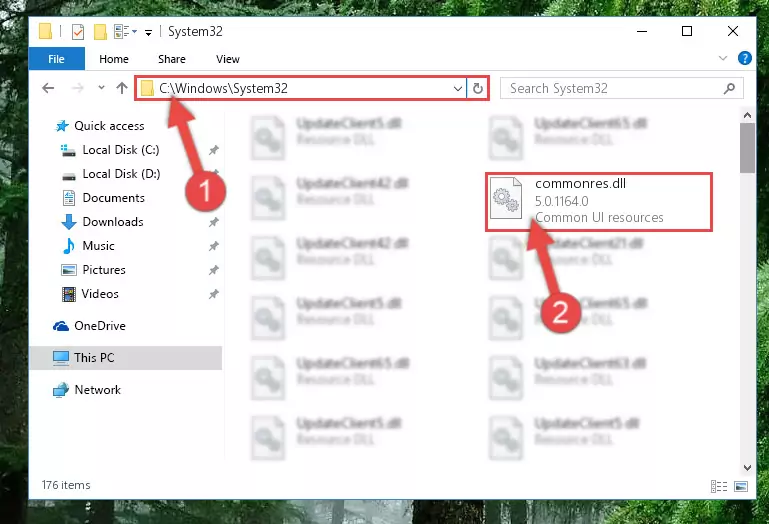The image size is (769, 524).
Task: Open the Help question mark icon
Action: 744,58
